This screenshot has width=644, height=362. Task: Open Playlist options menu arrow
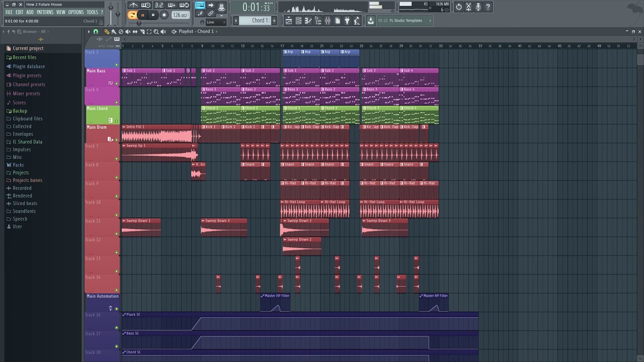[89, 31]
